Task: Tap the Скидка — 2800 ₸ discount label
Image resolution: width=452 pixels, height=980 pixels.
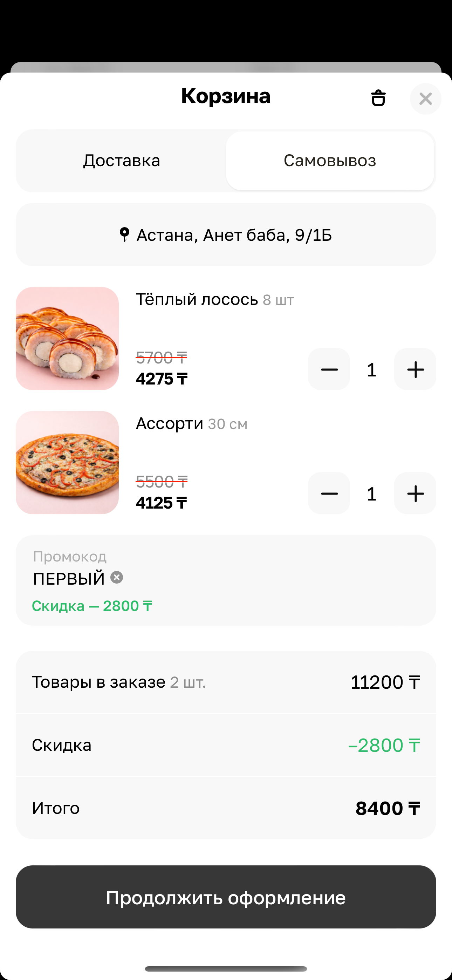Action: pos(92,606)
